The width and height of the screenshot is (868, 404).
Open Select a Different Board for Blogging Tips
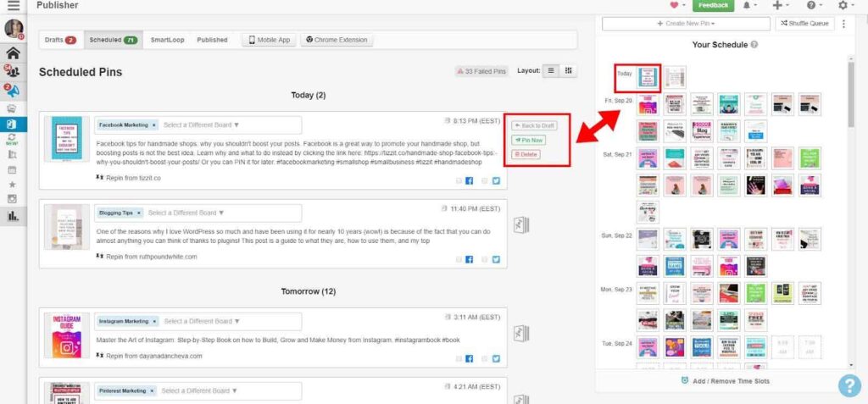tap(186, 213)
